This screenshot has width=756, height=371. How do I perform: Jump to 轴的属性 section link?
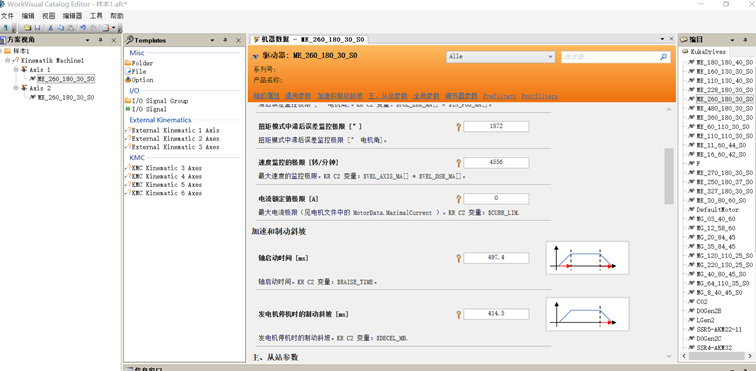click(x=266, y=96)
